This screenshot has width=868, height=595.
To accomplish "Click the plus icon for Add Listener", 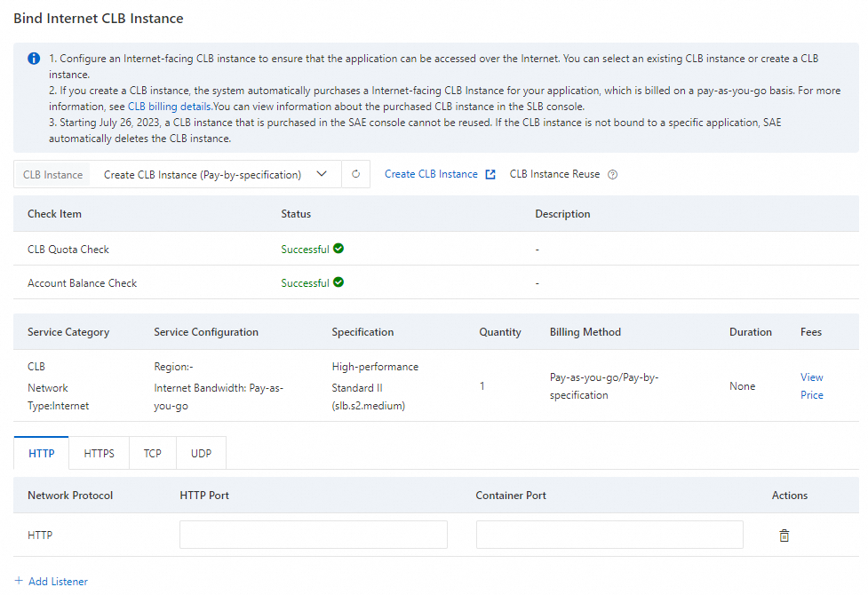I will point(19,582).
